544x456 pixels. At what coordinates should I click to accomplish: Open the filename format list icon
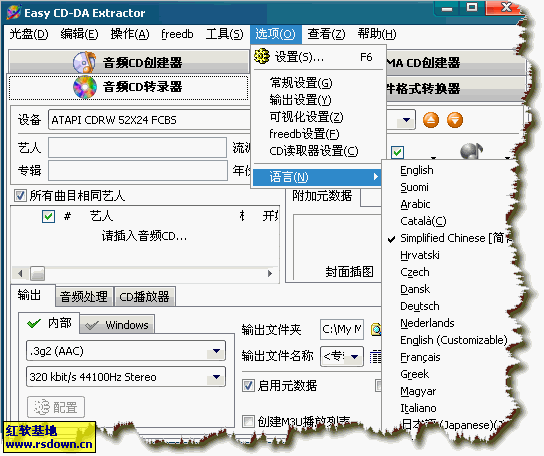[375, 356]
